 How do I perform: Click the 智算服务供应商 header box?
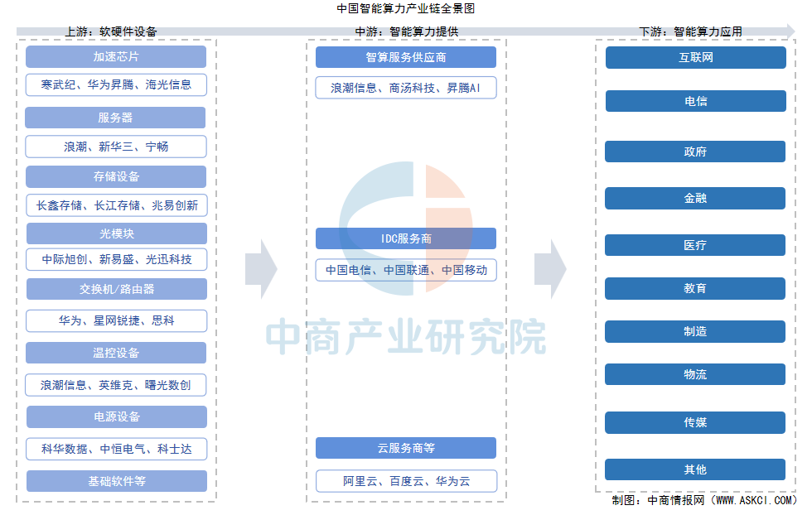click(x=406, y=57)
